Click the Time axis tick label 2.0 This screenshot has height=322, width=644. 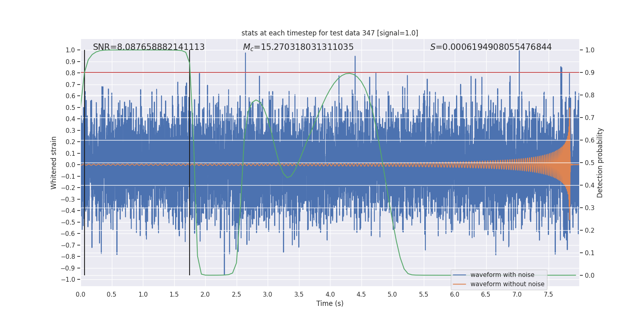[205, 294]
